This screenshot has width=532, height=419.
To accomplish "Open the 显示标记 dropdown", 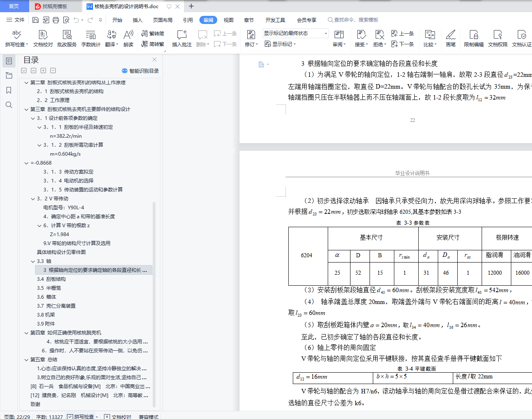I will click(x=280, y=44).
